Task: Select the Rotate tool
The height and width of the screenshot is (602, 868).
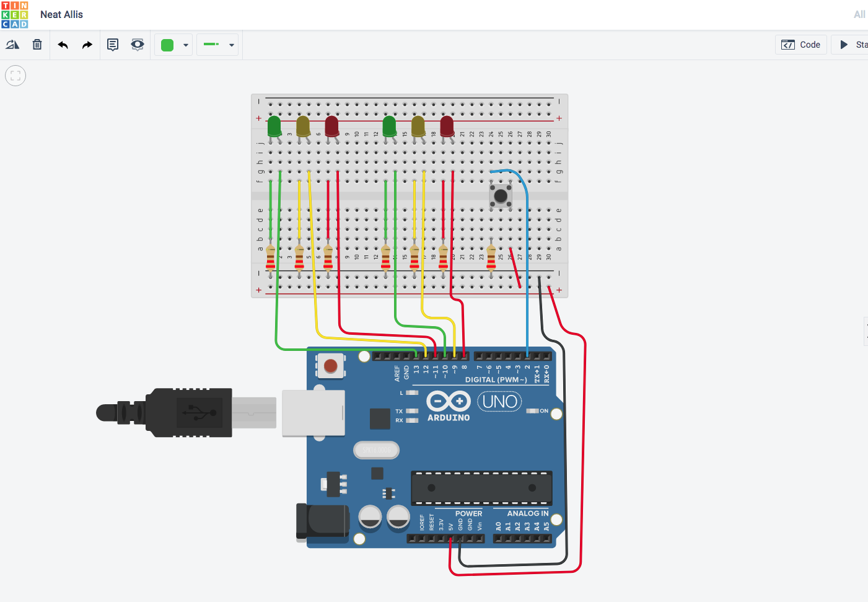Action: (12, 44)
